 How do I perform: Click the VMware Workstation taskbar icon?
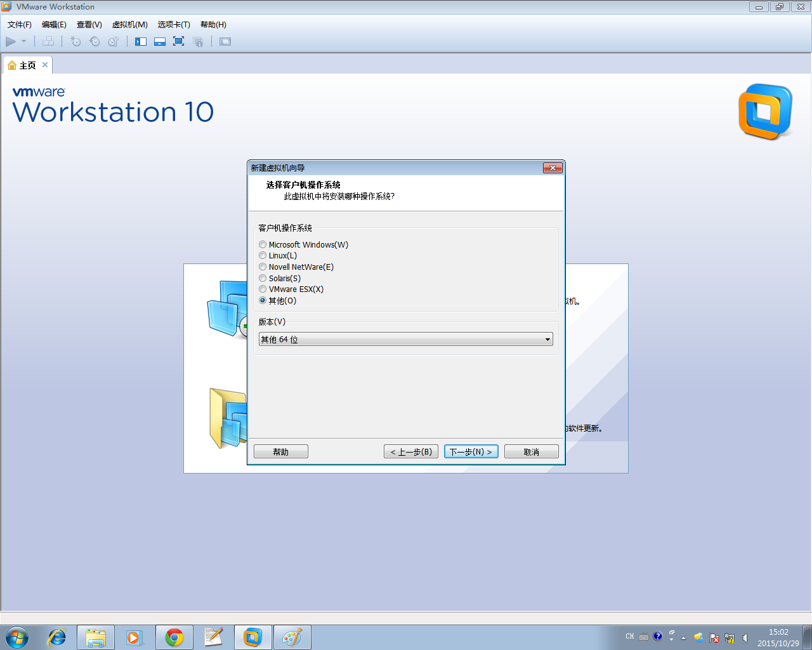253,637
